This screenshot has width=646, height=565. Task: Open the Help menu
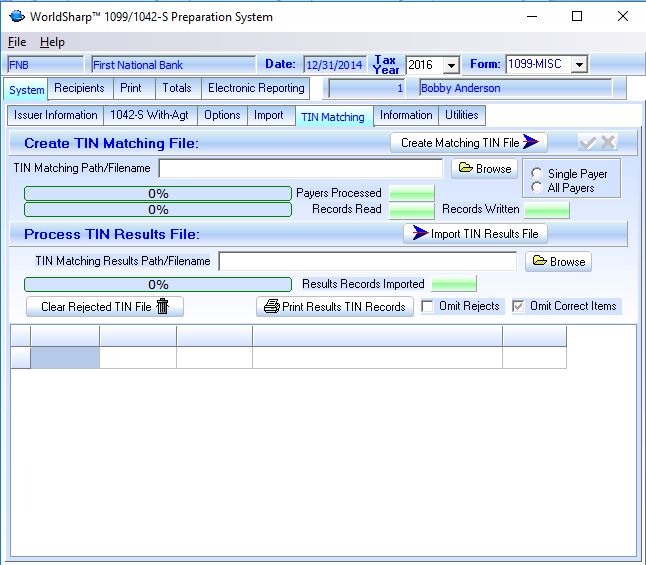(52, 42)
